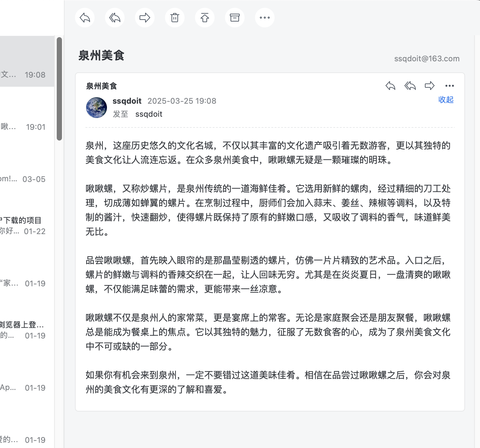Archive the email using box icon

[235, 18]
